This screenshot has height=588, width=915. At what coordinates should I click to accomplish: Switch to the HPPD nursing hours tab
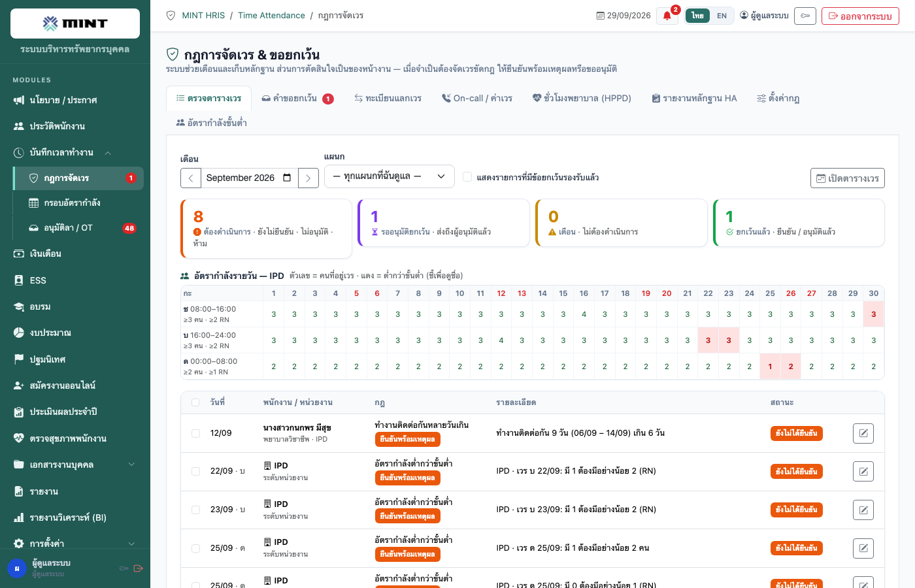(582, 99)
